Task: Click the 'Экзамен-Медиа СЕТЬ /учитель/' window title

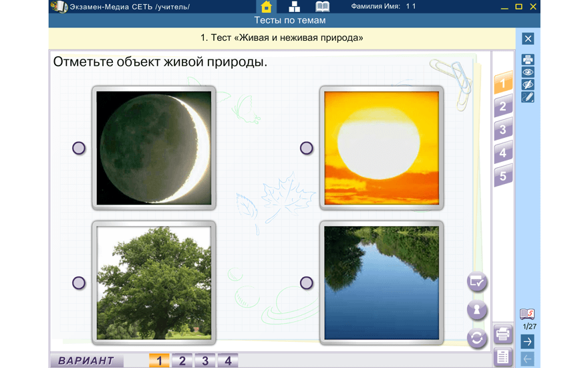Action: point(130,7)
